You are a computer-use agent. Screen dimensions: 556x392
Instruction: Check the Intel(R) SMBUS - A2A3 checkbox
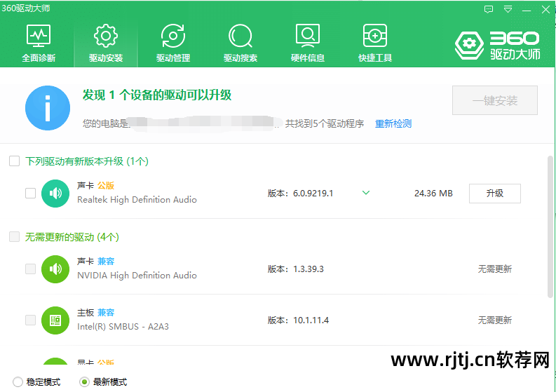pyautogui.click(x=30, y=320)
